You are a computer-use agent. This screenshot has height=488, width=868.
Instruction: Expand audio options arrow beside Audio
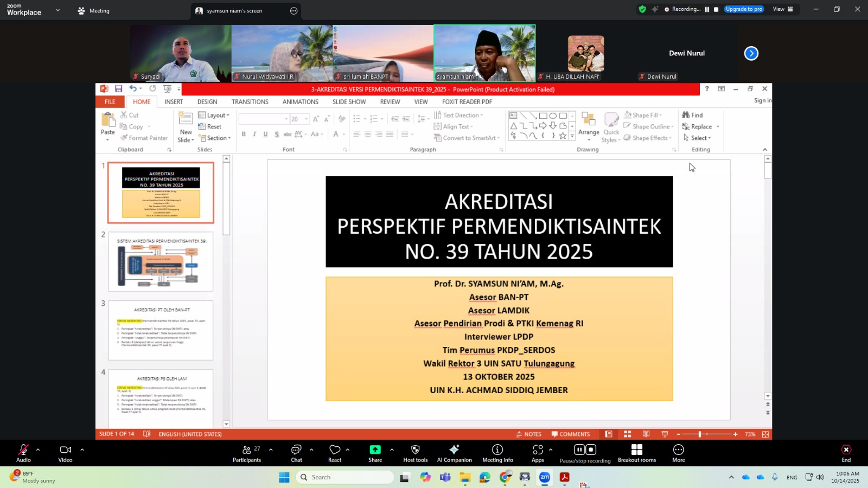pos(38,450)
